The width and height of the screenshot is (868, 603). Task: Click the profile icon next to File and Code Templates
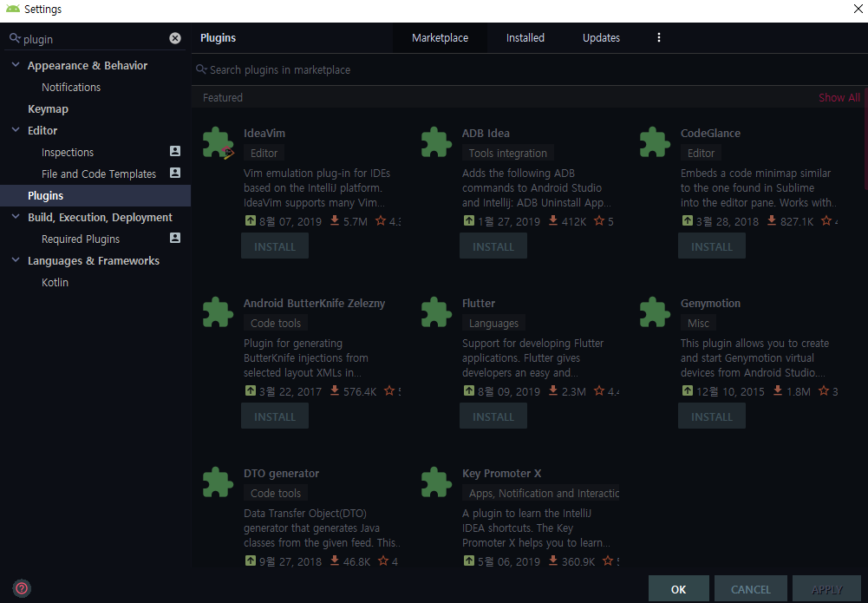click(175, 173)
